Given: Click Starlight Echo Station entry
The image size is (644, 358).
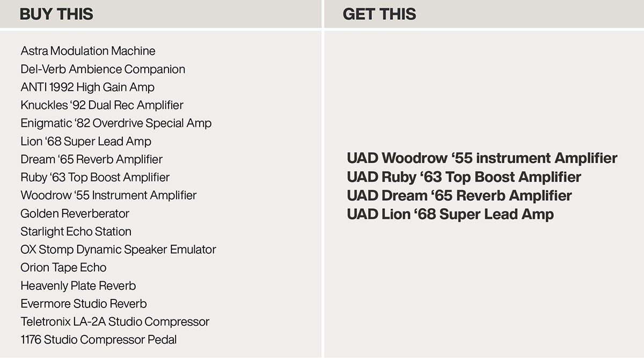Looking at the screenshot, I should tap(76, 232).
